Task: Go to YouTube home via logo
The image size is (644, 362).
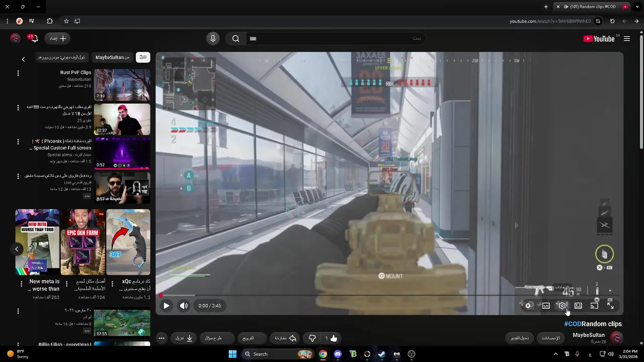Action: pyautogui.click(x=599, y=39)
